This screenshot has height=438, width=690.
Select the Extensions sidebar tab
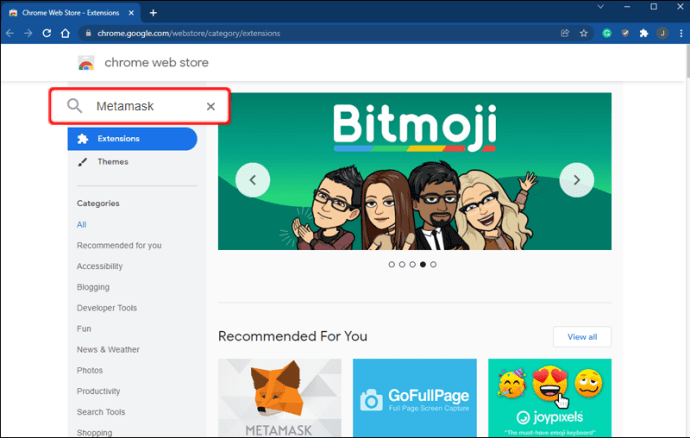click(x=132, y=139)
